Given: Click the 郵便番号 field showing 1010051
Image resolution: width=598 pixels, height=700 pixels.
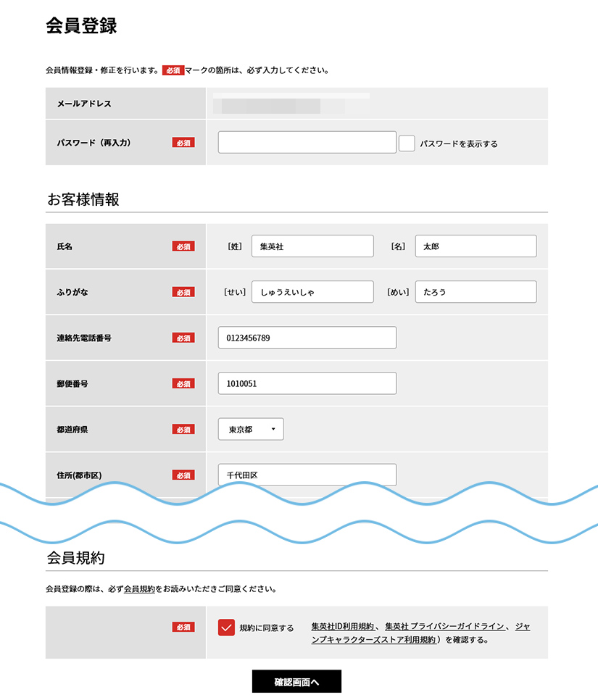Looking at the screenshot, I should pyautogui.click(x=307, y=383).
